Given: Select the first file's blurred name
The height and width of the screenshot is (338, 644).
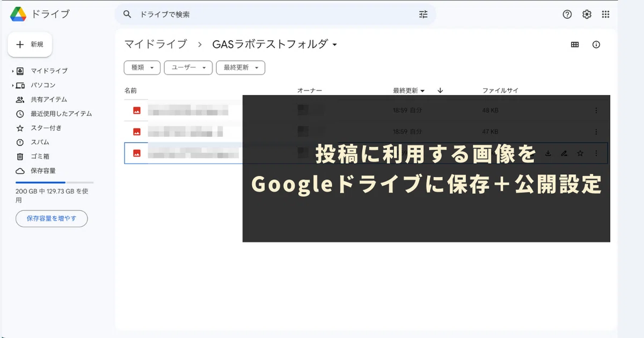Looking at the screenshot, I should point(188,111).
